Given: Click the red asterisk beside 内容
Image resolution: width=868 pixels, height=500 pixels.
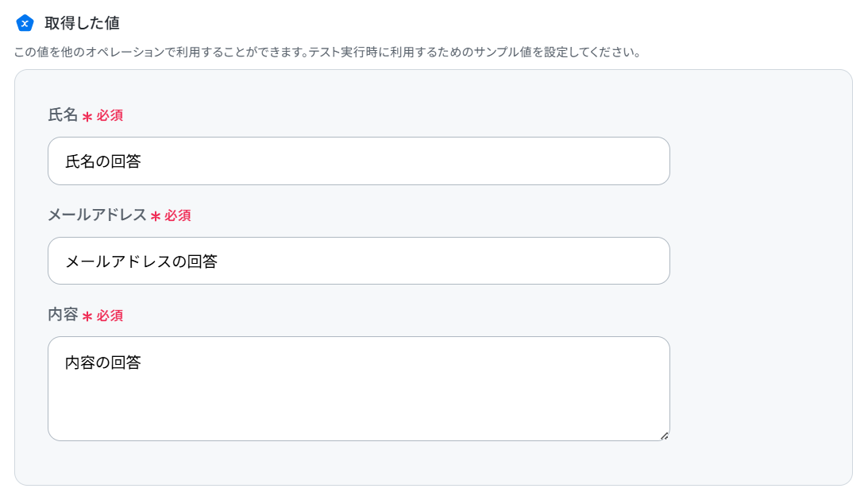Looking at the screenshot, I should coord(87,316).
